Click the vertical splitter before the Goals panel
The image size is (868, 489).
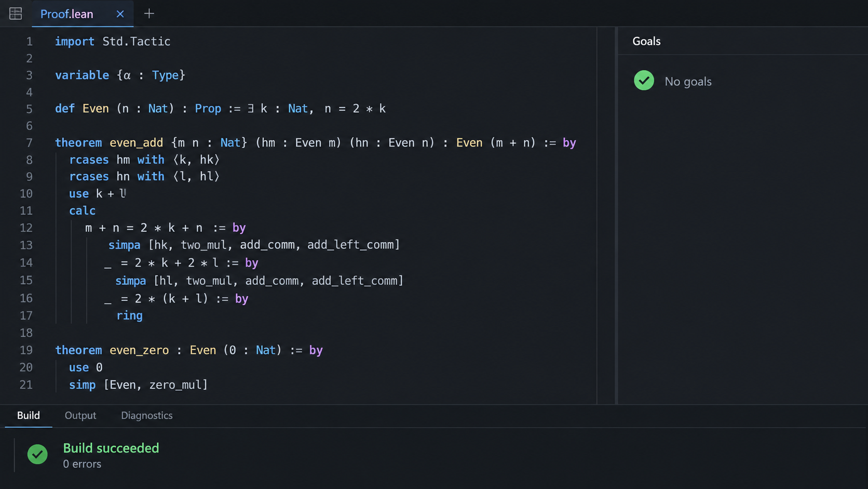click(x=616, y=216)
